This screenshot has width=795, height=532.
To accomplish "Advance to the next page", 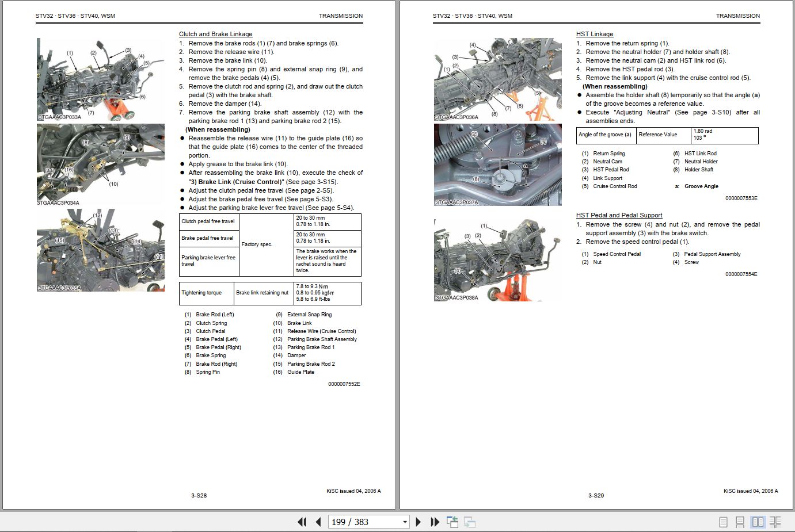I will pyautogui.click(x=418, y=522).
